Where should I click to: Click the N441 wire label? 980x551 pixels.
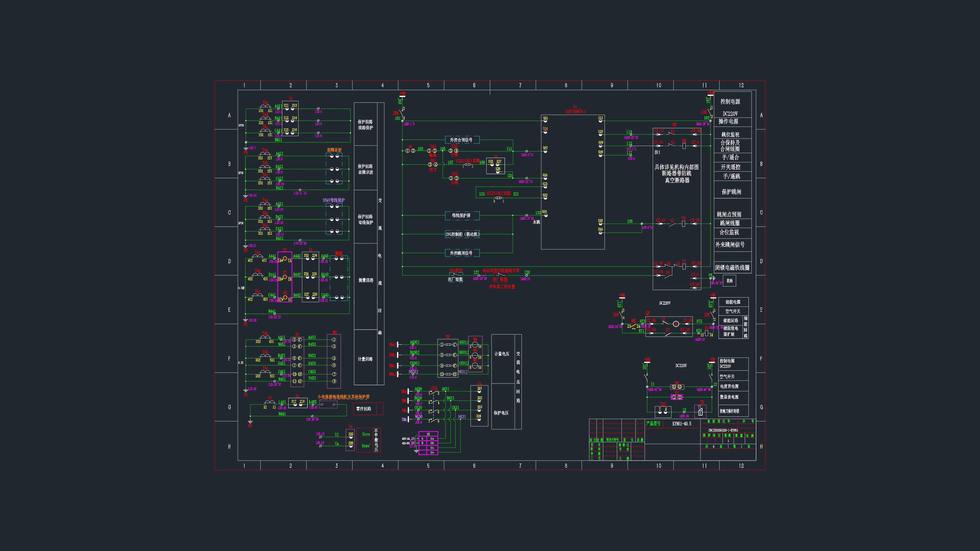[272, 311]
